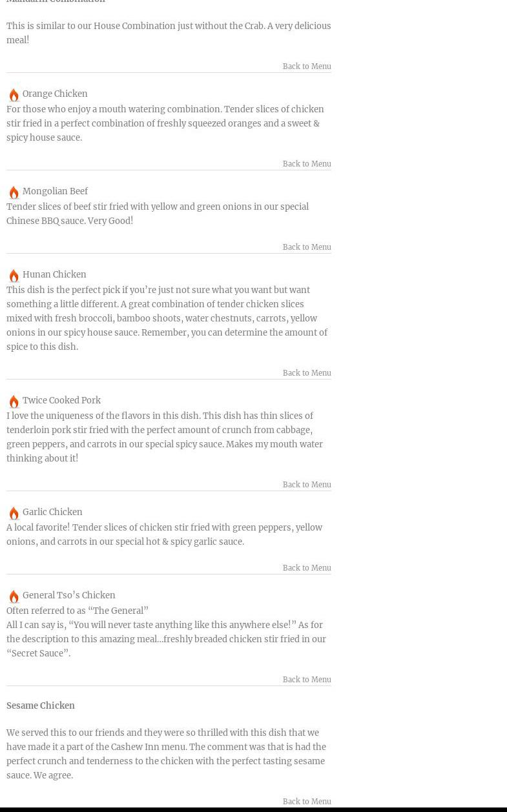Image resolution: width=507 pixels, height=812 pixels.
Task: Click the spicy flame icon beside Orange Chicken
Action: tap(14, 95)
